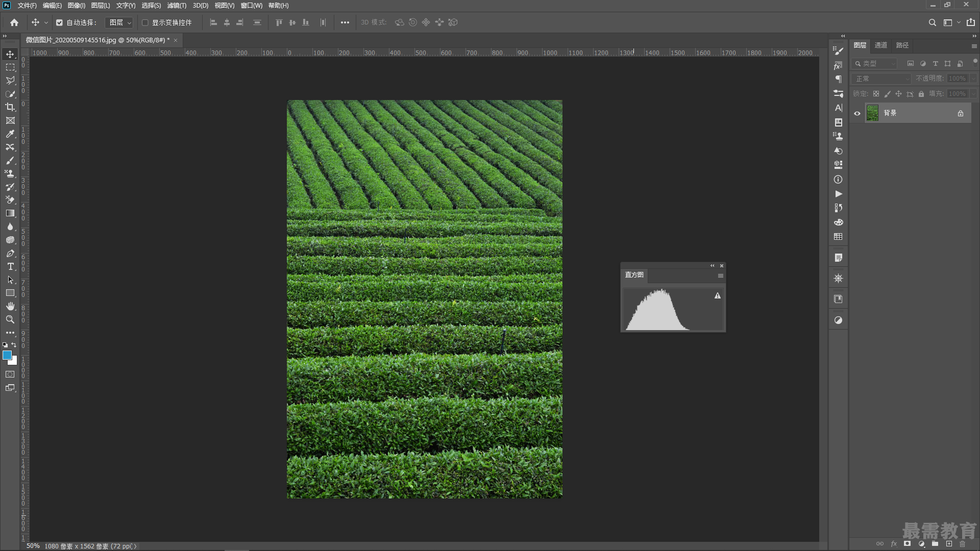Select the Gradient tool
Viewport: 980px width, 551px height.
10,213
